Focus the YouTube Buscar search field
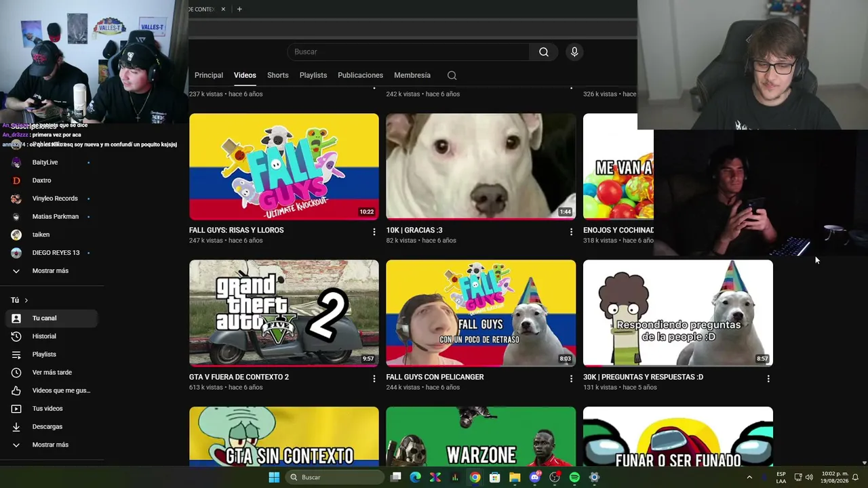 pos(408,52)
